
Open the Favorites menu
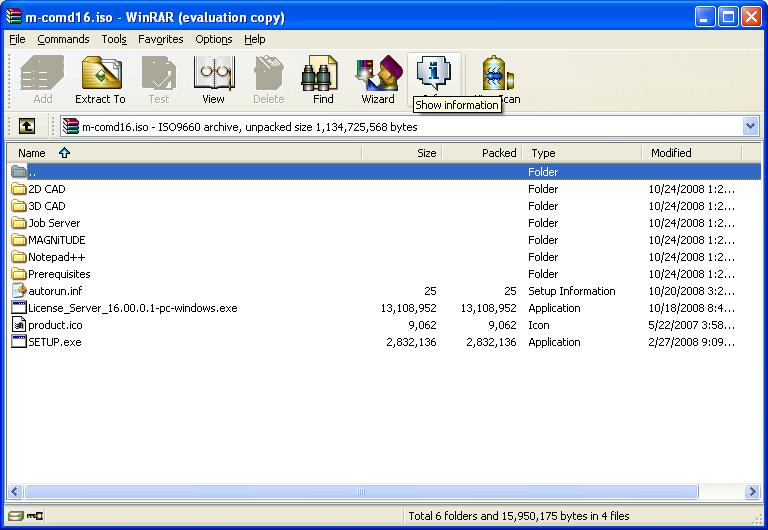[x=161, y=39]
